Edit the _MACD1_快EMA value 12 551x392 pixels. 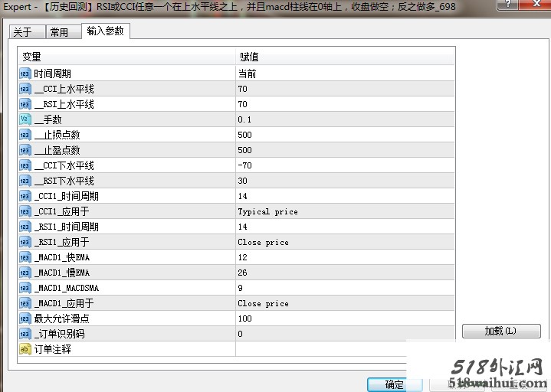tap(345, 257)
